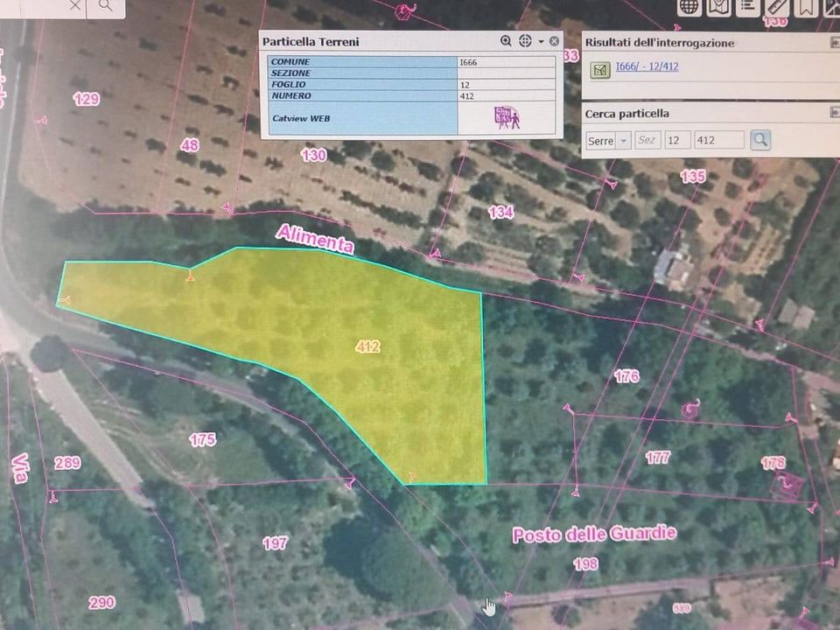This screenshot has height=630, width=840.
Task: Click the 'Alimenta' map label
Action: 316,239
